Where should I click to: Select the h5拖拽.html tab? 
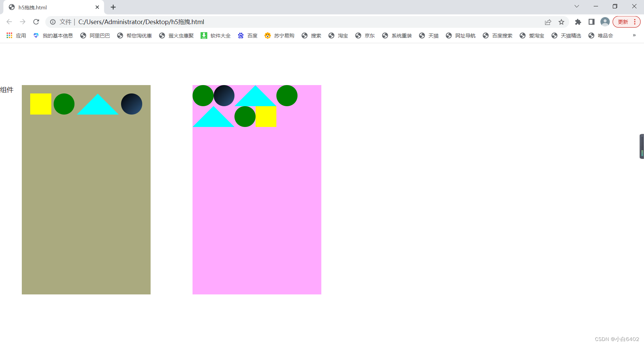[x=54, y=7]
